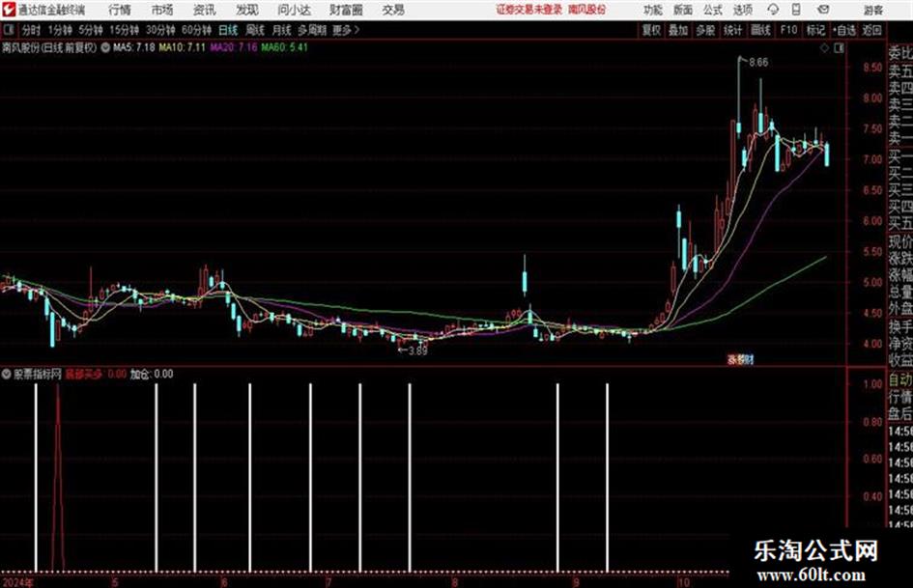This screenshot has height=588, width=913.
Task: Switch to the 60分钟 period tab
Action: coord(197,30)
